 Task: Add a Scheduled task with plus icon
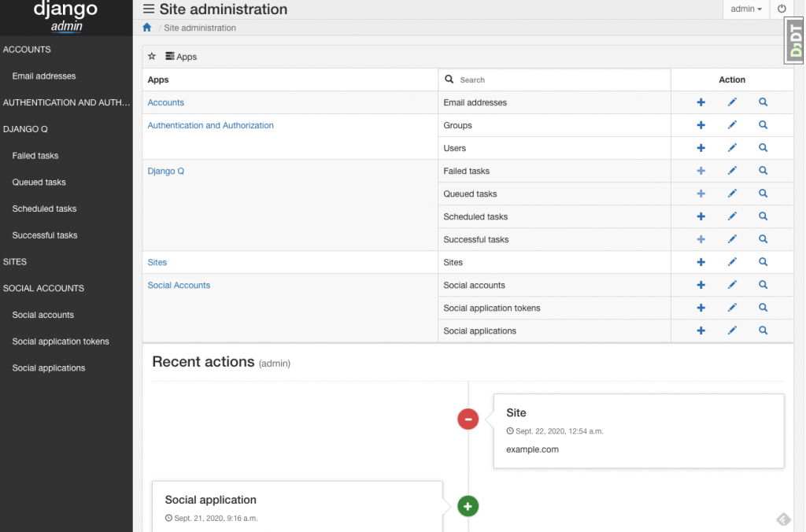point(701,216)
